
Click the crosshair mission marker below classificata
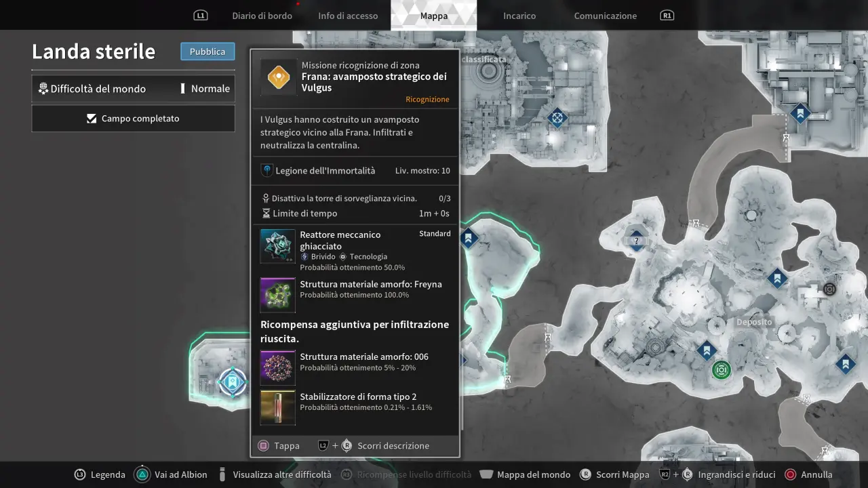pos(557,118)
